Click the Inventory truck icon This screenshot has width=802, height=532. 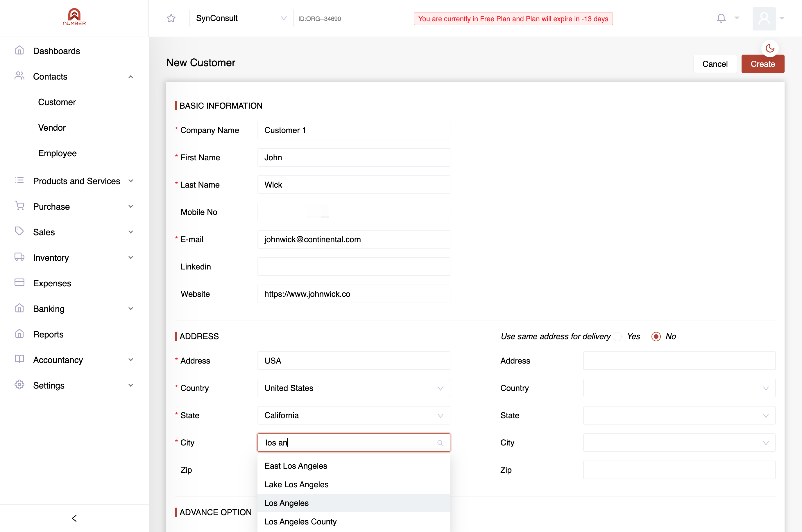(x=19, y=257)
